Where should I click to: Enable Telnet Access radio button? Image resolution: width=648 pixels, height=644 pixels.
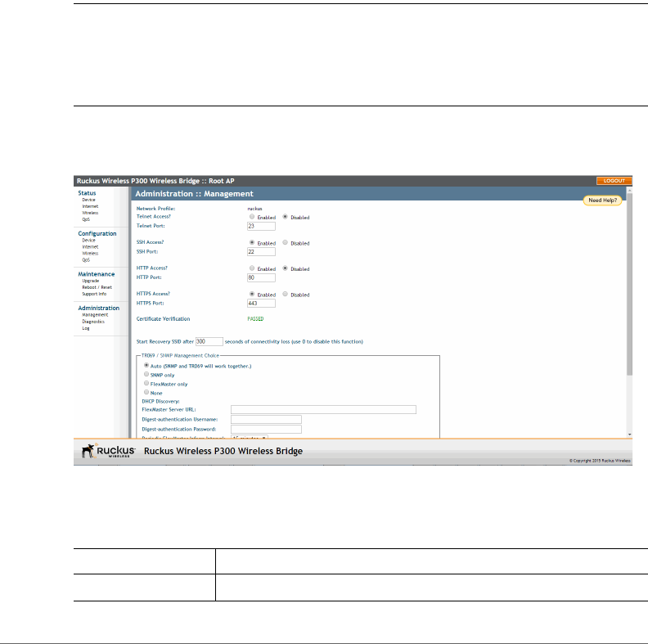(252, 217)
